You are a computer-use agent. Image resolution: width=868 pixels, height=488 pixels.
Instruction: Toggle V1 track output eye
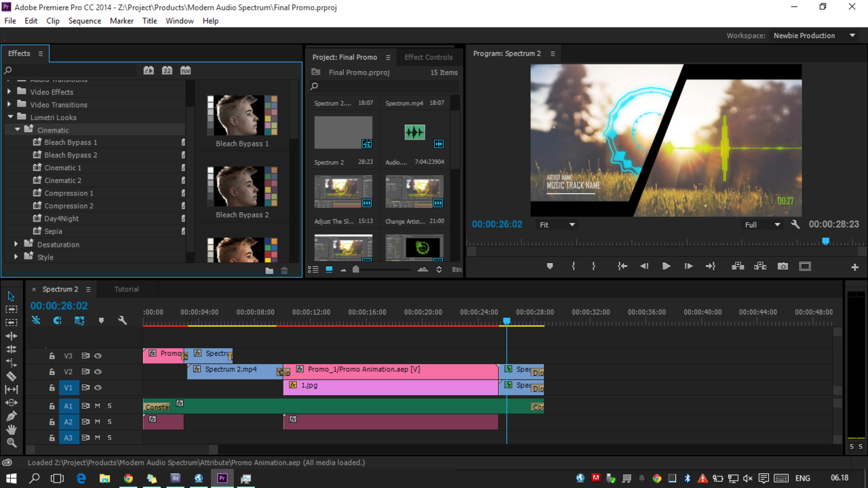[98, 388]
